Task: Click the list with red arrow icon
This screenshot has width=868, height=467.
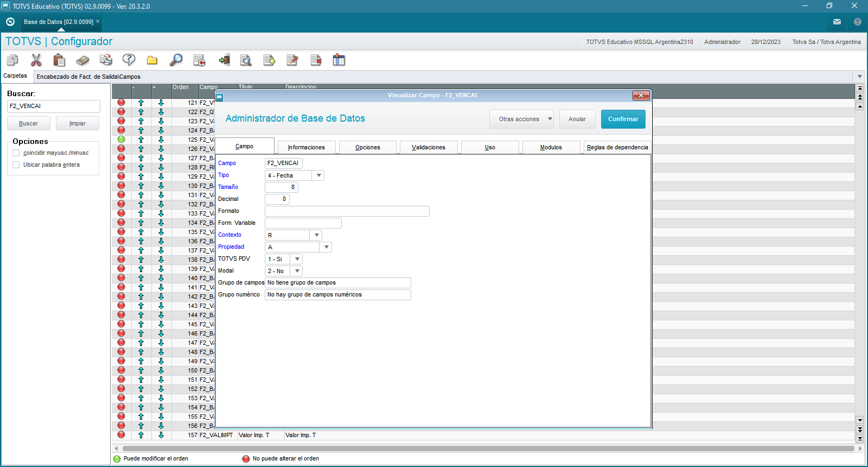Action: click(199, 60)
